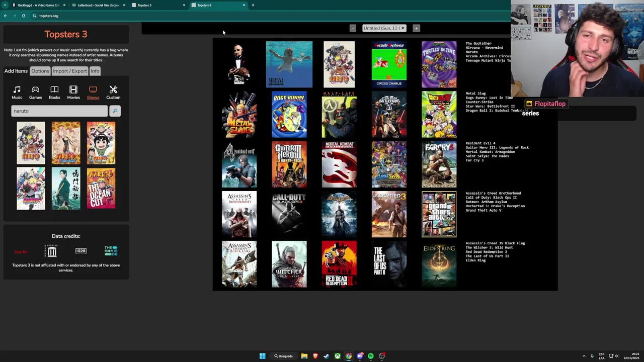
Task: Click the plus button beside chart selector
Action: pyautogui.click(x=416, y=28)
